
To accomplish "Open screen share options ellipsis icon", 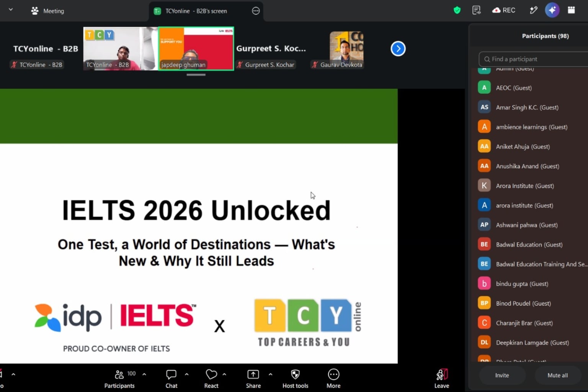I will [x=256, y=11].
